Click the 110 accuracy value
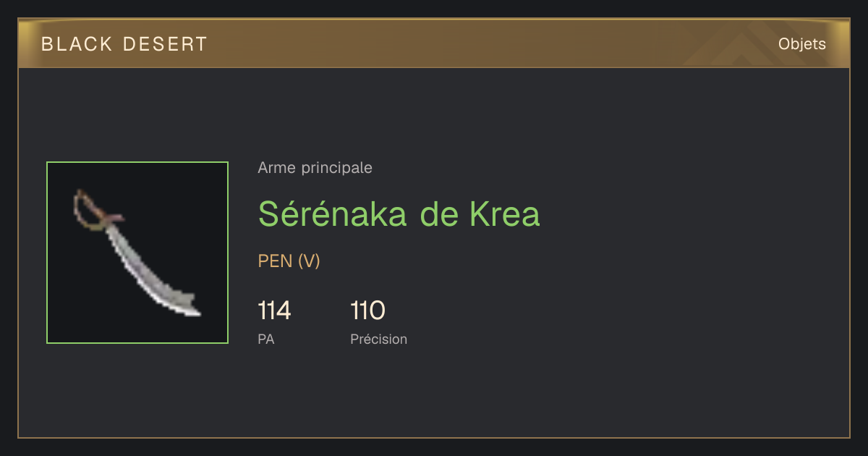 pyautogui.click(x=368, y=311)
